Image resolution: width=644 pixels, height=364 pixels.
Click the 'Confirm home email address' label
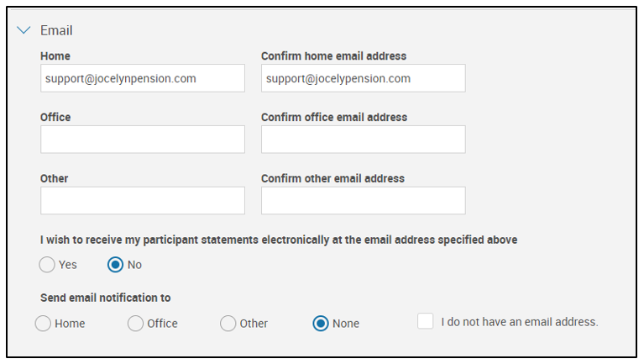333,56
